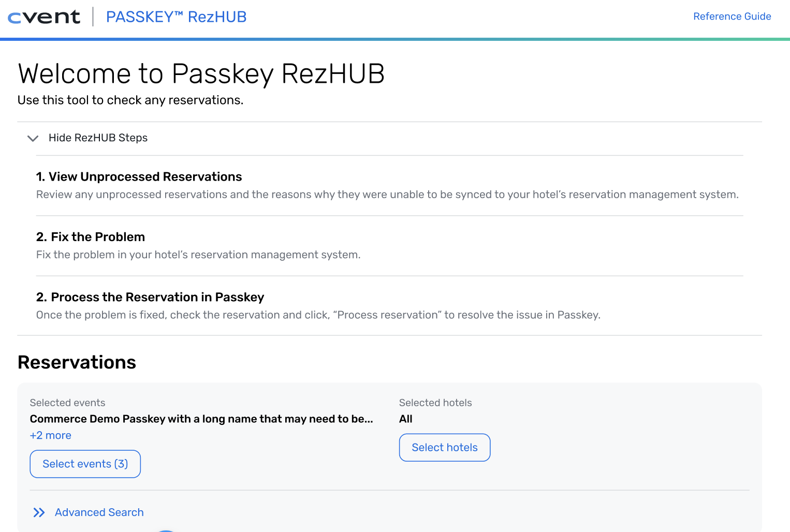
Task: Collapse steps using the chevron arrow
Action: pos(33,138)
